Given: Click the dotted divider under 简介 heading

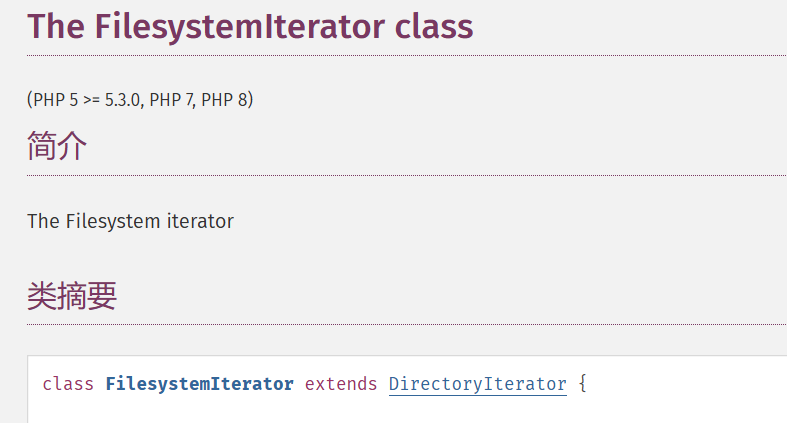Looking at the screenshot, I should tap(400, 176).
